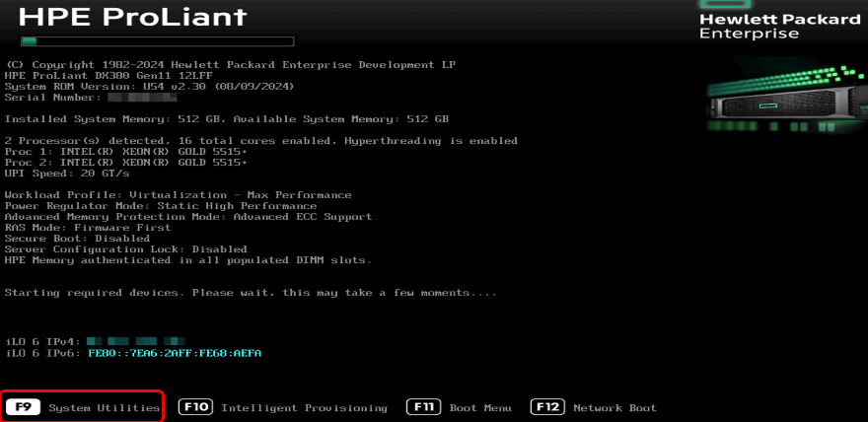Click the HPE ProLiant title
The width and height of the screenshot is (868, 422).
click(x=132, y=17)
